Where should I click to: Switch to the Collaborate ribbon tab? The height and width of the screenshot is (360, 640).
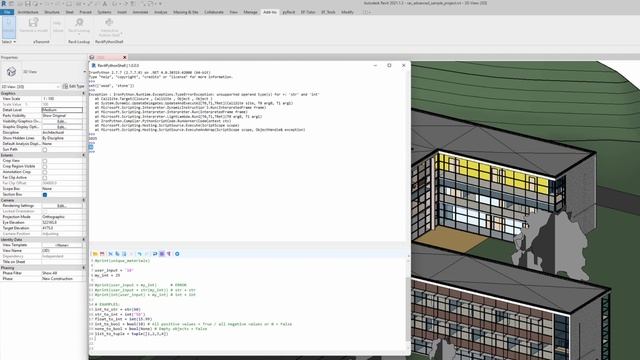pyautogui.click(x=214, y=12)
